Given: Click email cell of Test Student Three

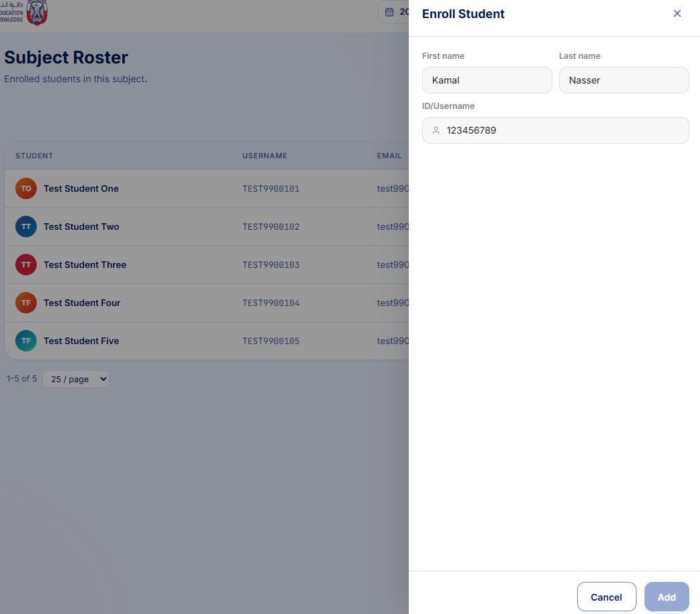Looking at the screenshot, I should point(393,265).
